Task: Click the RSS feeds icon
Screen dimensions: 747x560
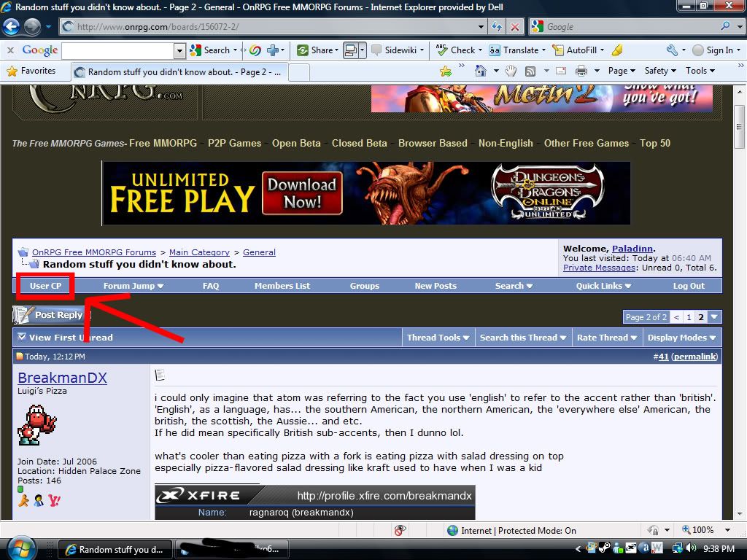Action: click(x=531, y=71)
